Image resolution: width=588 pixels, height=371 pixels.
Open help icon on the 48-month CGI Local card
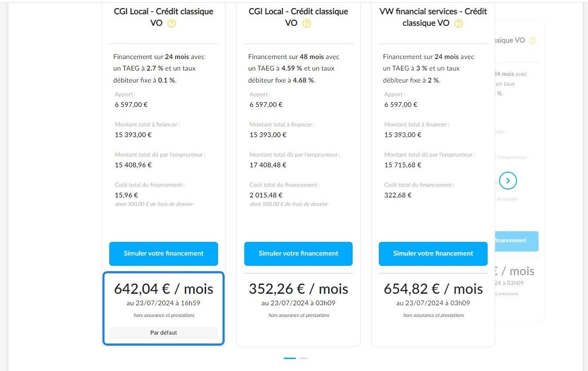(x=306, y=24)
